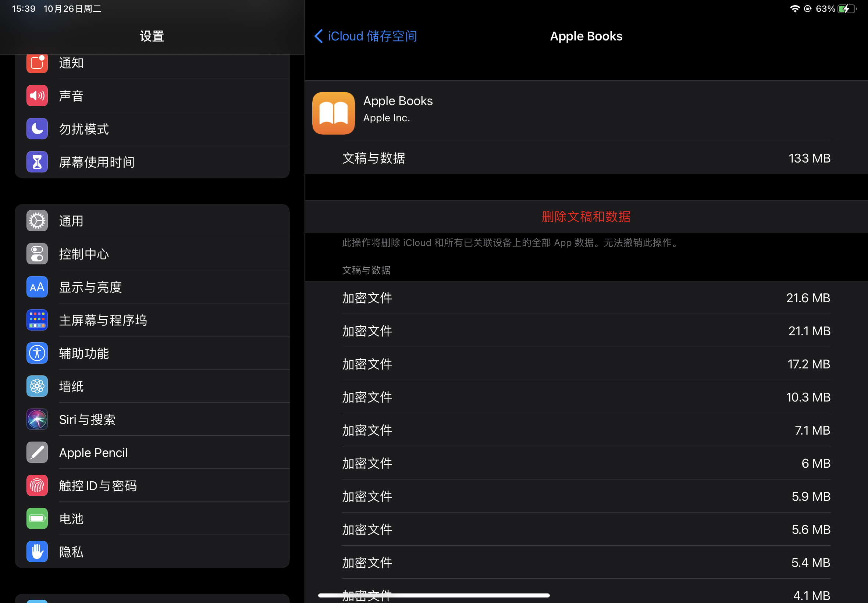The width and height of the screenshot is (868, 603).
Task: Tap the Notifications (通知) icon
Action: tap(37, 63)
